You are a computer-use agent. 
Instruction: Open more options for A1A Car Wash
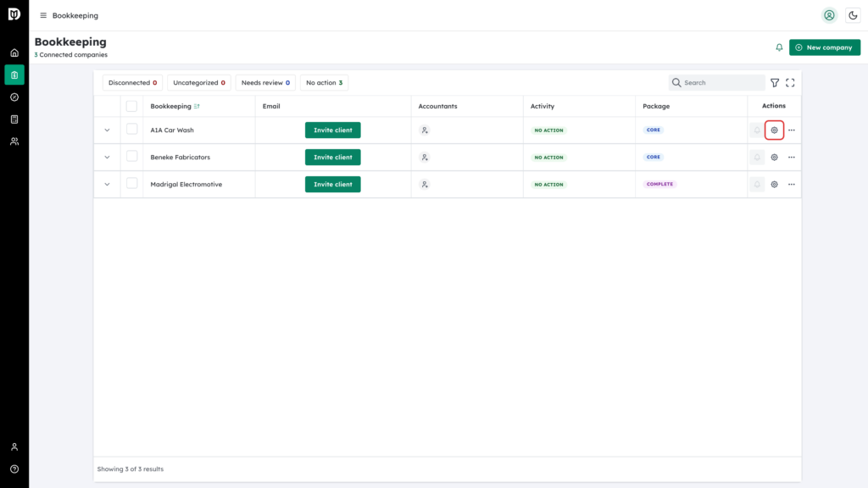(x=792, y=130)
